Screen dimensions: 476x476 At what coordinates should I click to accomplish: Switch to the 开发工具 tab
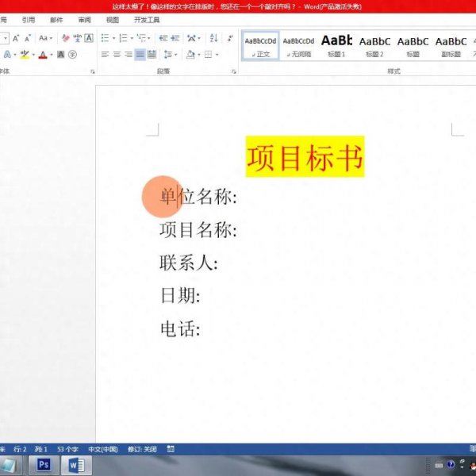(147, 20)
